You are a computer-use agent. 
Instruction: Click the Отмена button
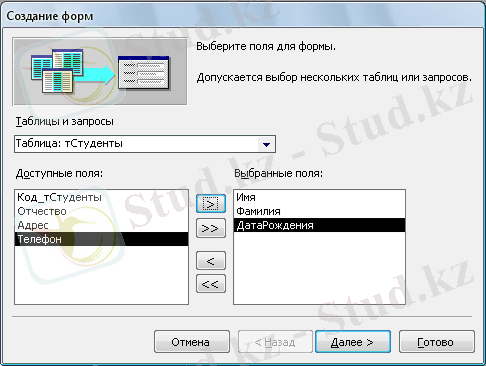click(192, 342)
